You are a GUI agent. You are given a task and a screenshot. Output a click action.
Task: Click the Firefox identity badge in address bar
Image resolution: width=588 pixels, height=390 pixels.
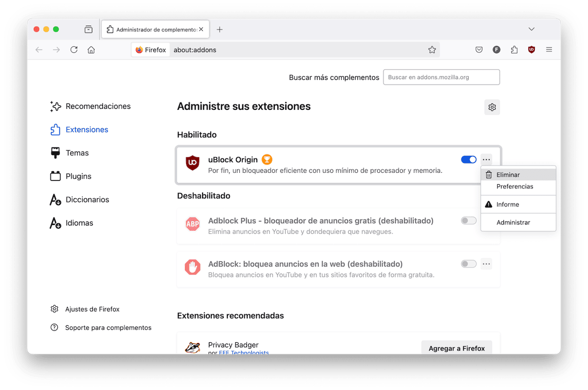[x=151, y=50]
